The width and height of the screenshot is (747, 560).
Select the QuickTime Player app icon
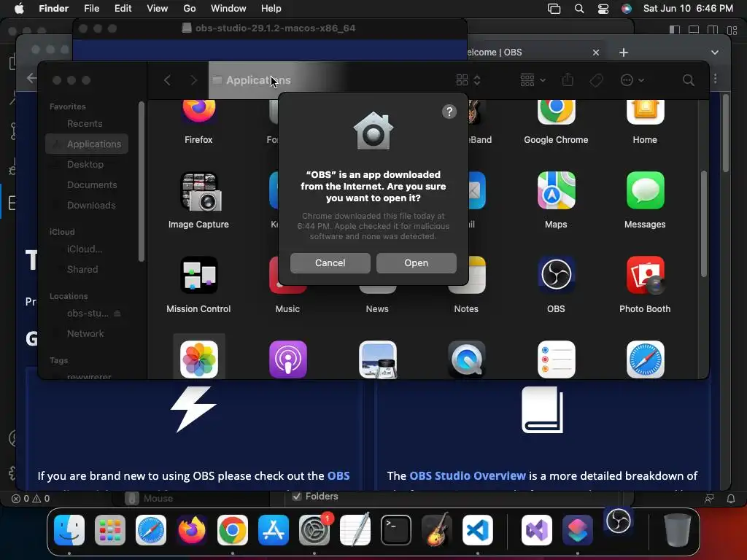coord(466,359)
